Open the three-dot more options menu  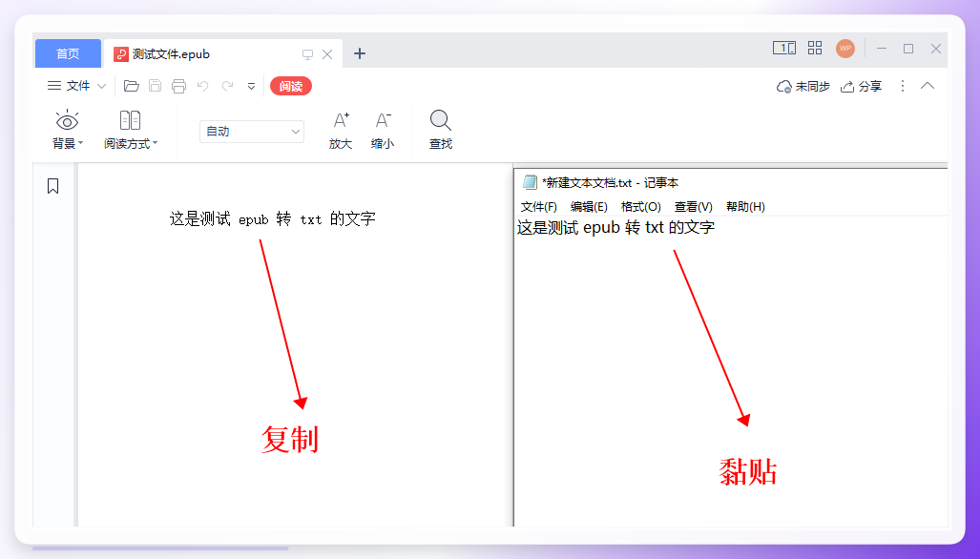click(902, 86)
